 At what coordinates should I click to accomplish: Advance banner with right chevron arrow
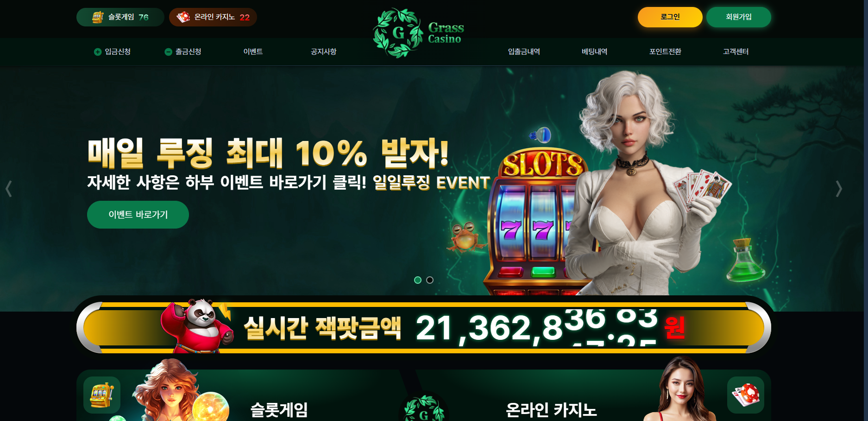pyautogui.click(x=838, y=189)
